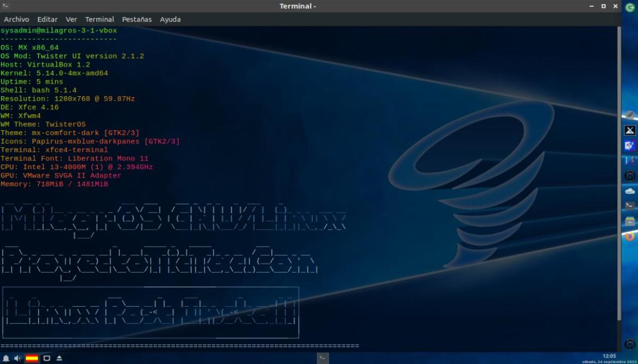Screen dimensions: 638x364
Task: Open the Editar menu
Action: 47,19
